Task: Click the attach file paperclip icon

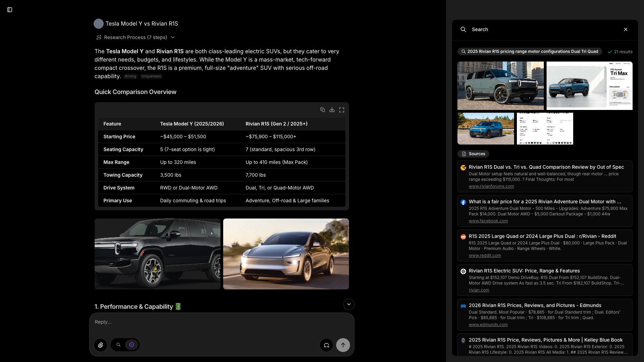Action: point(101,345)
